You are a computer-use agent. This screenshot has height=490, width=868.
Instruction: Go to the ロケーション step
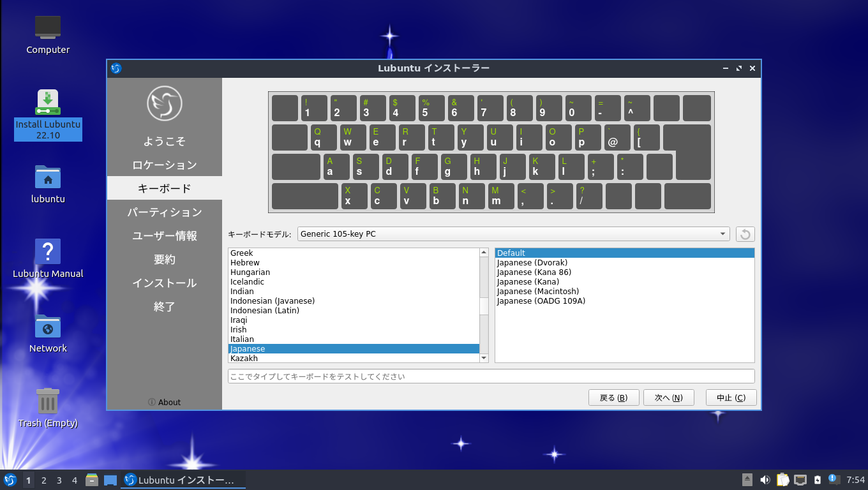[165, 165]
